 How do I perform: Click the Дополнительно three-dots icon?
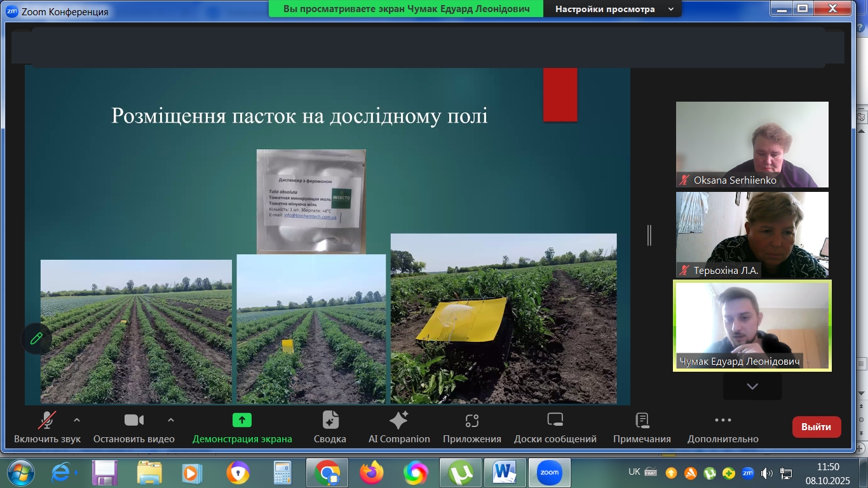[x=722, y=421]
